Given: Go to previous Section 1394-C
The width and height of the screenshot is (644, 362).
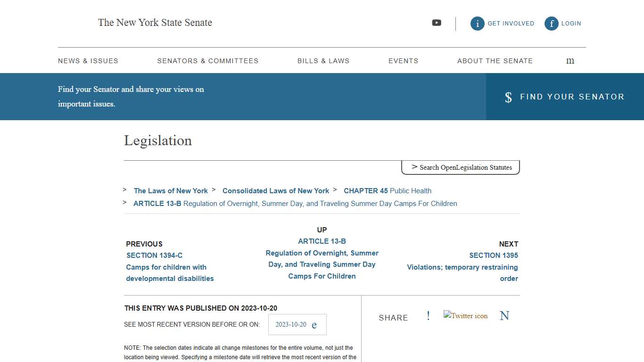Looking at the screenshot, I should pyautogui.click(x=154, y=255).
